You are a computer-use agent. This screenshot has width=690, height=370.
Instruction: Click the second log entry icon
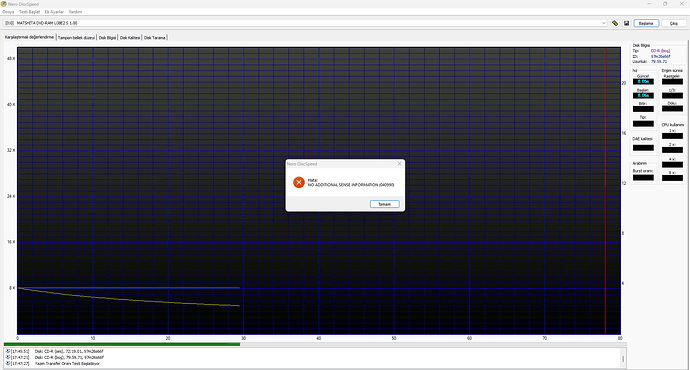8,357
